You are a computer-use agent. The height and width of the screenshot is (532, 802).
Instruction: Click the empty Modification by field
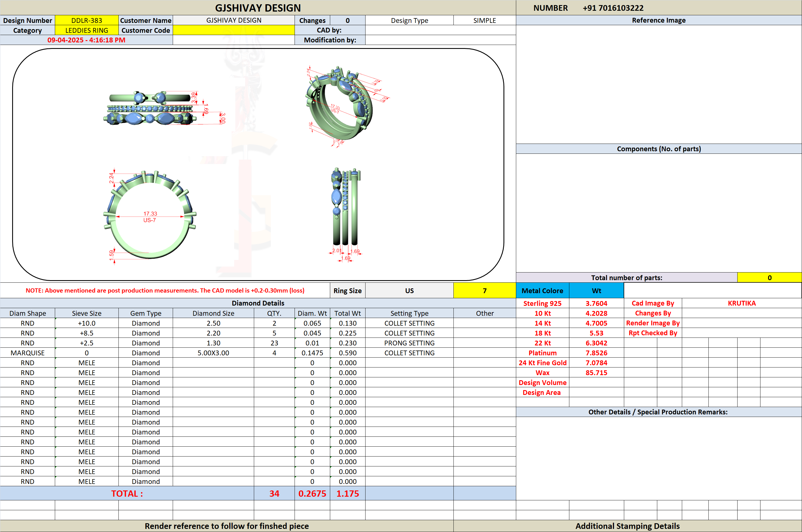[440, 40]
